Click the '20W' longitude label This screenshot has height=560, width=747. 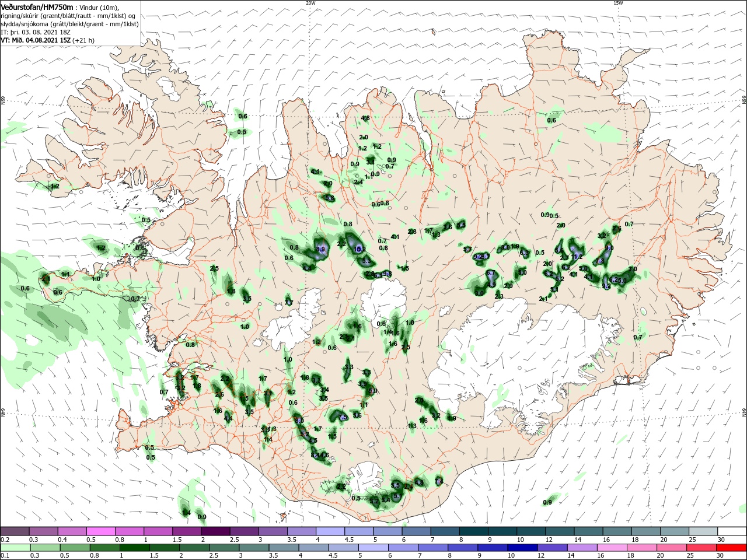pos(310,3)
